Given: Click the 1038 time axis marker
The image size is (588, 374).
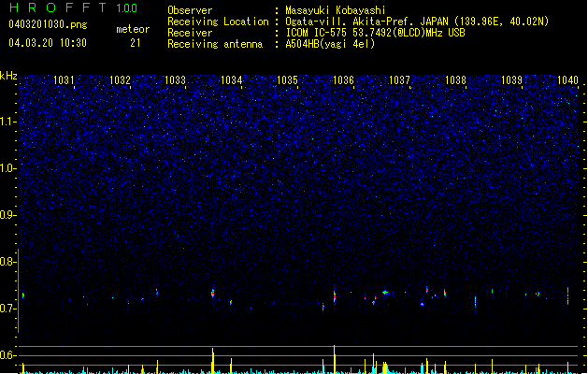Looking at the screenshot, I should click(455, 80).
